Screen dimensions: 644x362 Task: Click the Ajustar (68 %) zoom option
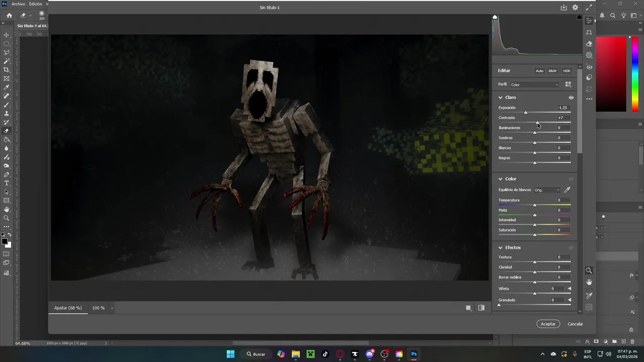pyautogui.click(x=68, y=308)
